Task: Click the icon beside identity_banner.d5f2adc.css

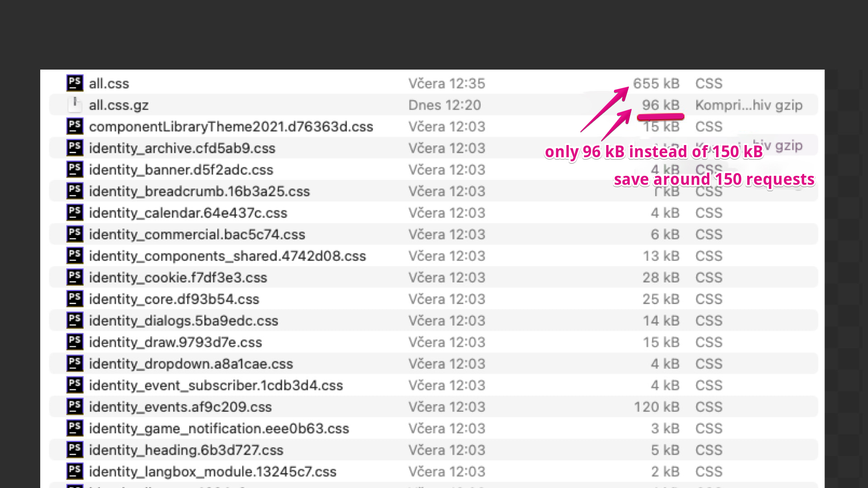Action: [75, 169]
